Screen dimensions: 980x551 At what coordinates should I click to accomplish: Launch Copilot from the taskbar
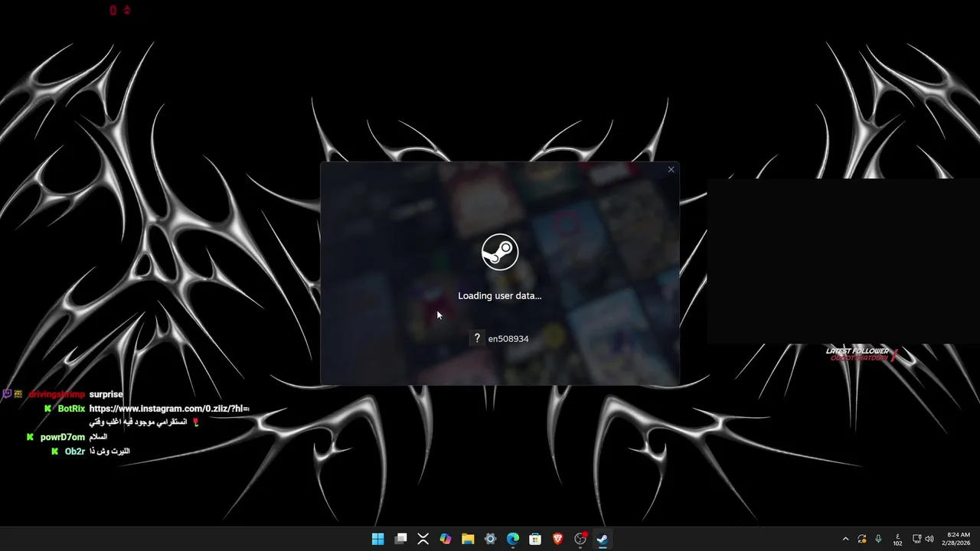tap(446, 539)
